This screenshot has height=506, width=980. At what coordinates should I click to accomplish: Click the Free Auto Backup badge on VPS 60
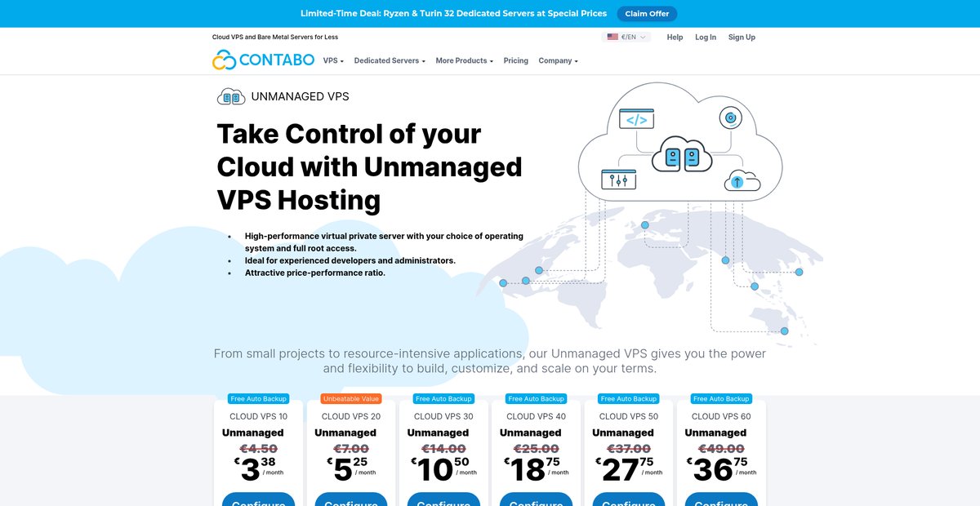tap(721, 399)
